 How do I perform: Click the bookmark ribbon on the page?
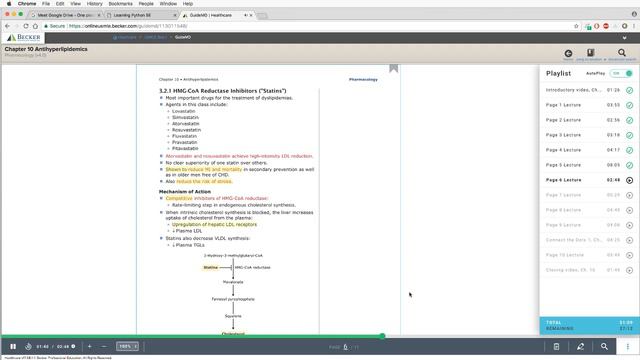(x=393, y=68)
